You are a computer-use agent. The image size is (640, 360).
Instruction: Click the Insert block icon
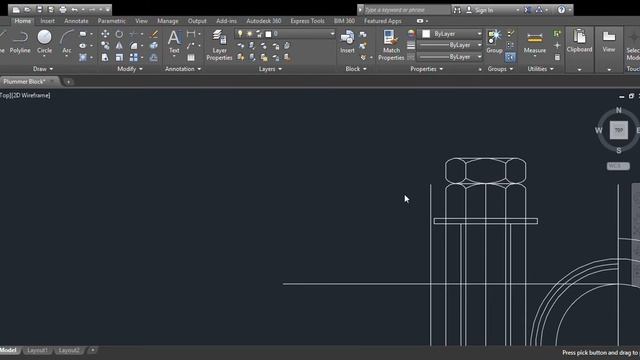347,42
